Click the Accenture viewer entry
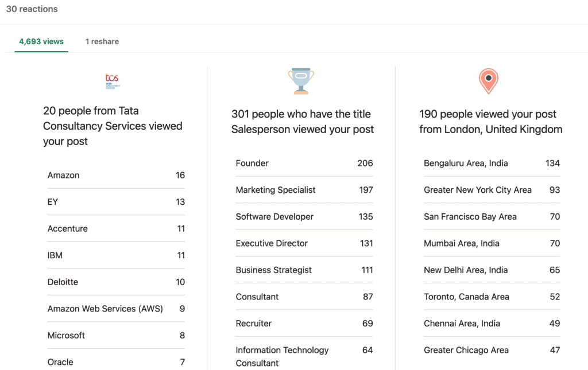588x370 pixels. tap(116, 228)
